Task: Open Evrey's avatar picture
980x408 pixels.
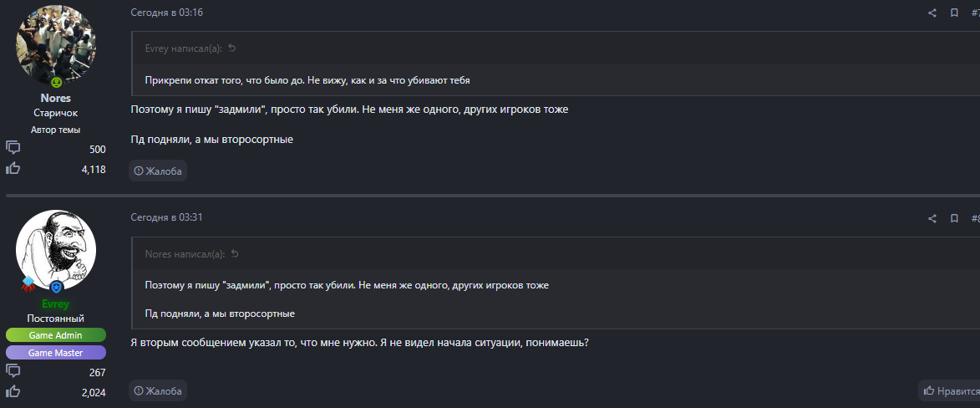Action: coord(56,249)
